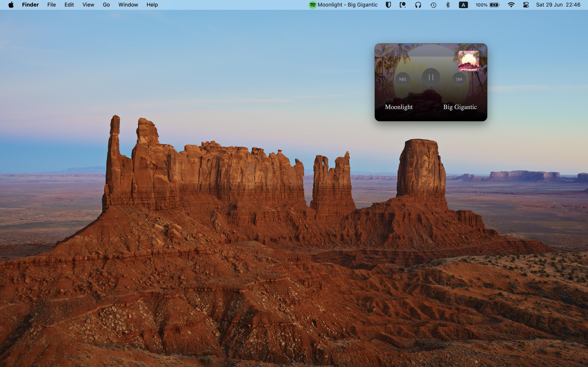The height and width of the screenshot is (367, 588).
Task: Open the Bitwarden shield menu bar icon
Action: pyautogui.click(x=388, y=5)
